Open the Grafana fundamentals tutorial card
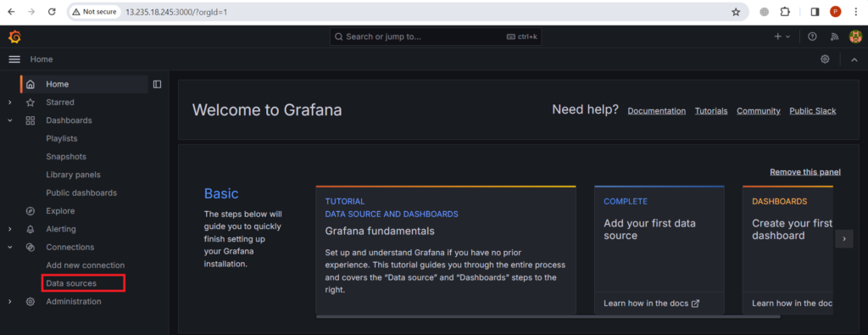This screenshot has width=868, height=335. pyautogui.click(x=446, y=249)
